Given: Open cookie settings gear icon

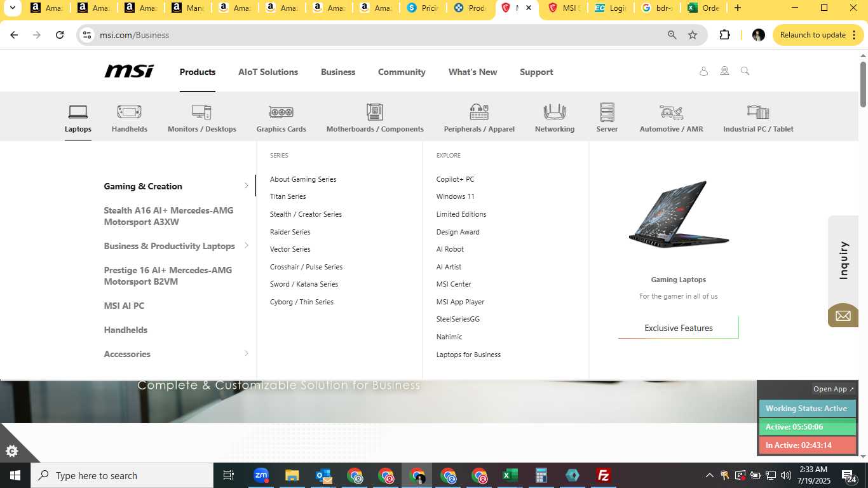Looking at the screenshot, I should 11,451.
